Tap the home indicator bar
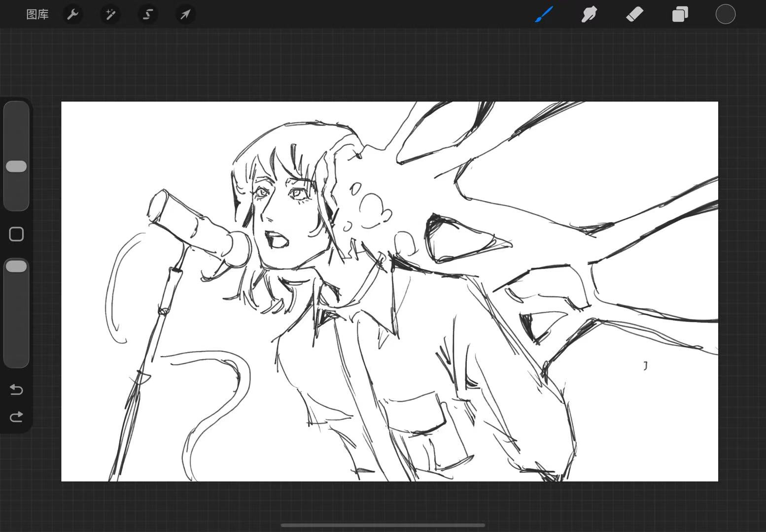The width and height of the screenshot is (766, 532). coord(383,525)
